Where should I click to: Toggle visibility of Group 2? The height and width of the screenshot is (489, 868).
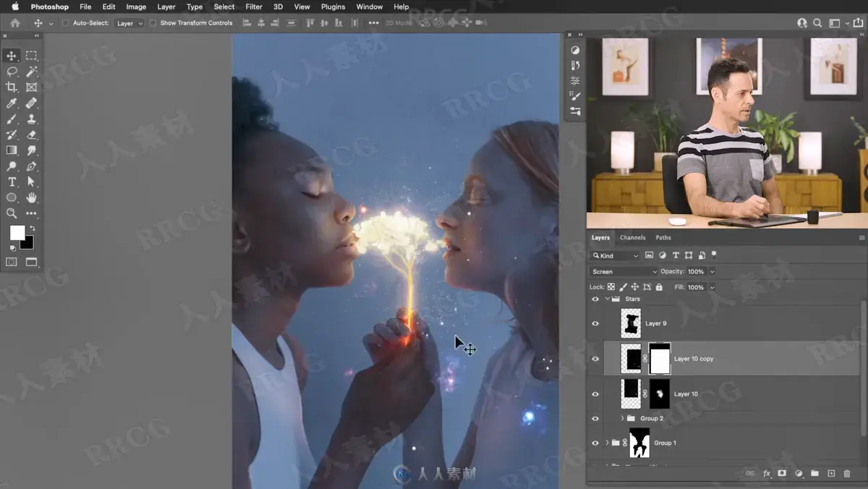(595, 419)
